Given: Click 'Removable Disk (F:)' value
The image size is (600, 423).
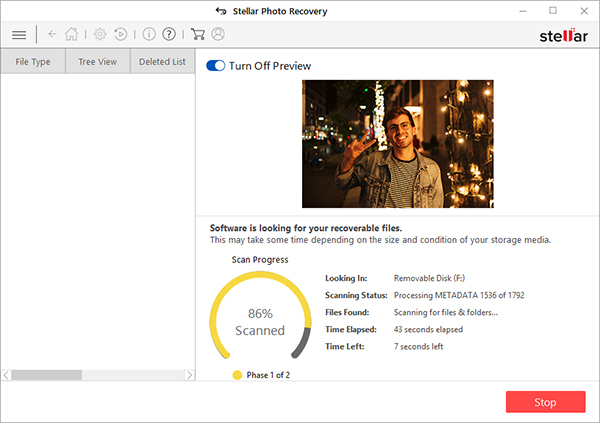Looking at the screenshot, I should 429,278.
